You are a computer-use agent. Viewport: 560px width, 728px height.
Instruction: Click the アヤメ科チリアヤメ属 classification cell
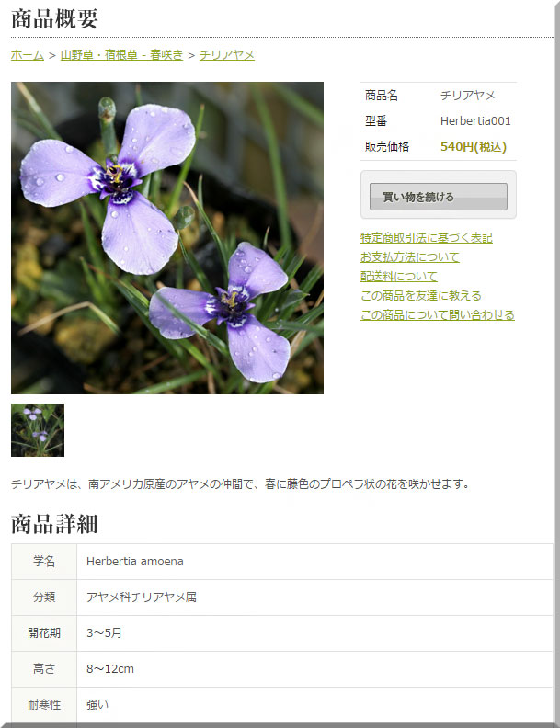tap(314, 597)
